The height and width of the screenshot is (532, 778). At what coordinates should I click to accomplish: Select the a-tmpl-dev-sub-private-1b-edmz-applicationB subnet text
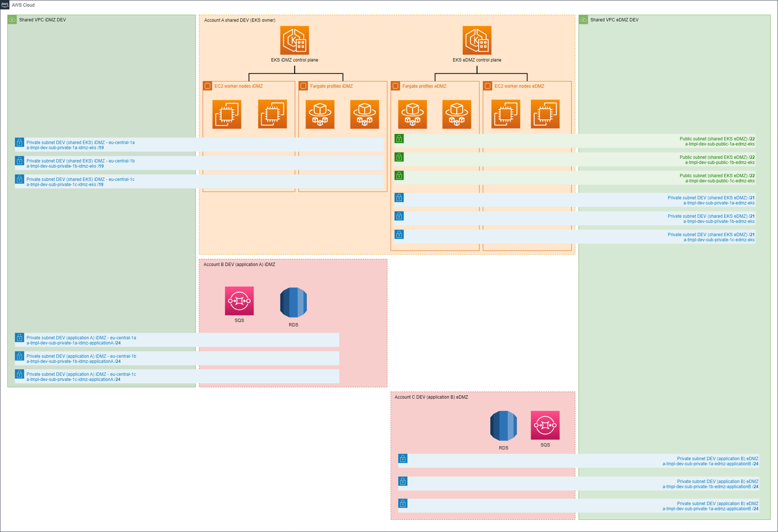pos(710,486)
